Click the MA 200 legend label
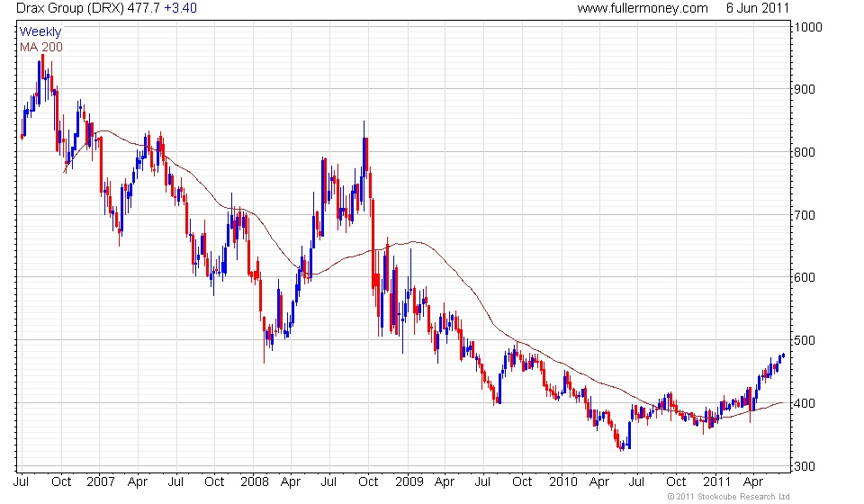This screenshot has width=864, height=504. (x=41, y=48)
